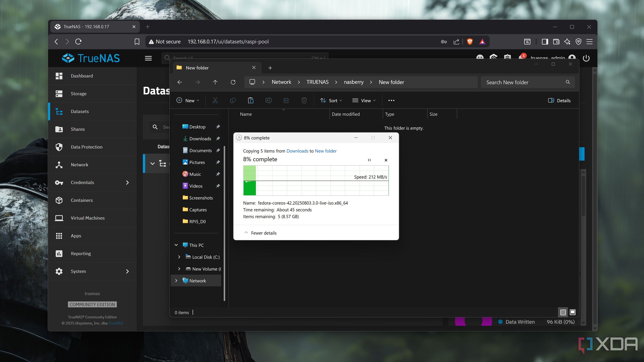The width and height of the screenshot is (644, 362).
Task: Refresh the File Explorer folder
Action: click(233, 82)
